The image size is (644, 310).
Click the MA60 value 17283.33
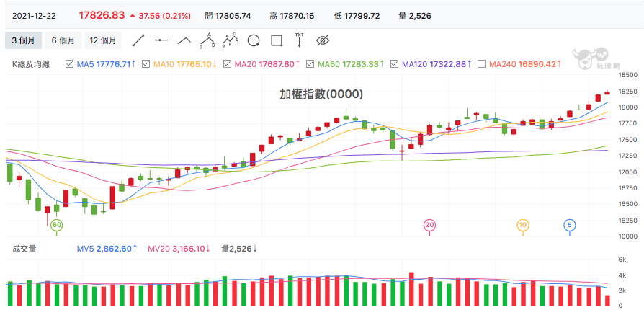(x=360, y=64)
